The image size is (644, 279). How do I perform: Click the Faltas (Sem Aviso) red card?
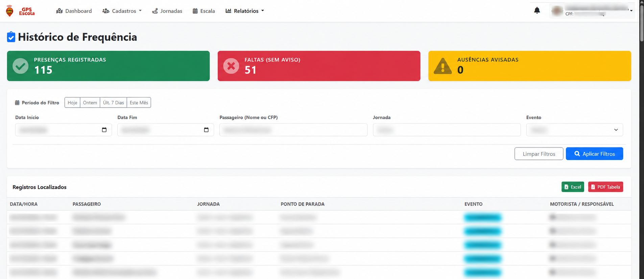point(319,66)
